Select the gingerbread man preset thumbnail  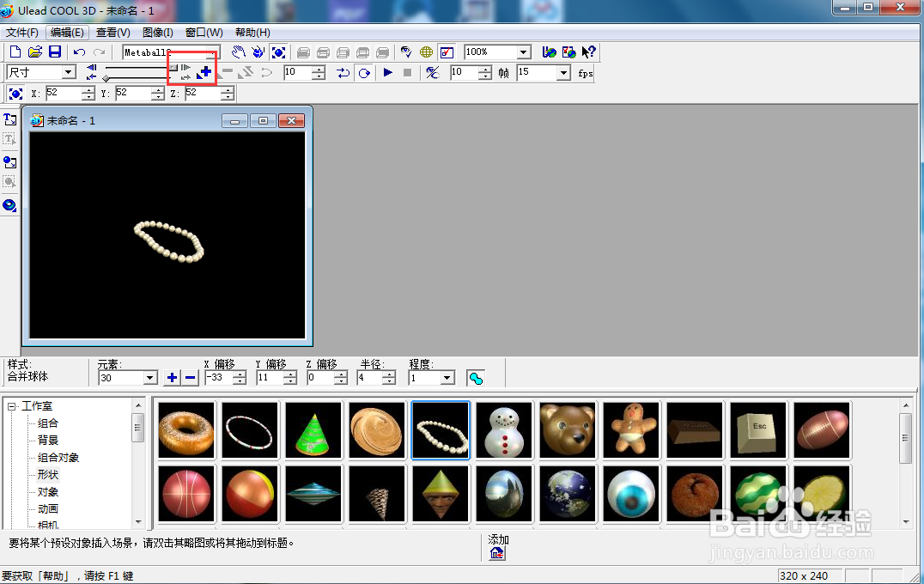630,430
